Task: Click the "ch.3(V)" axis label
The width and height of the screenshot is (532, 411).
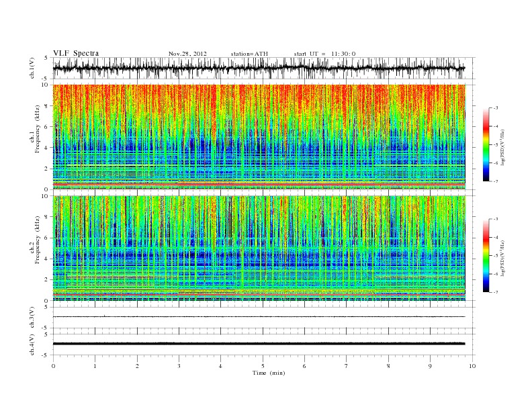Action: 32,318
